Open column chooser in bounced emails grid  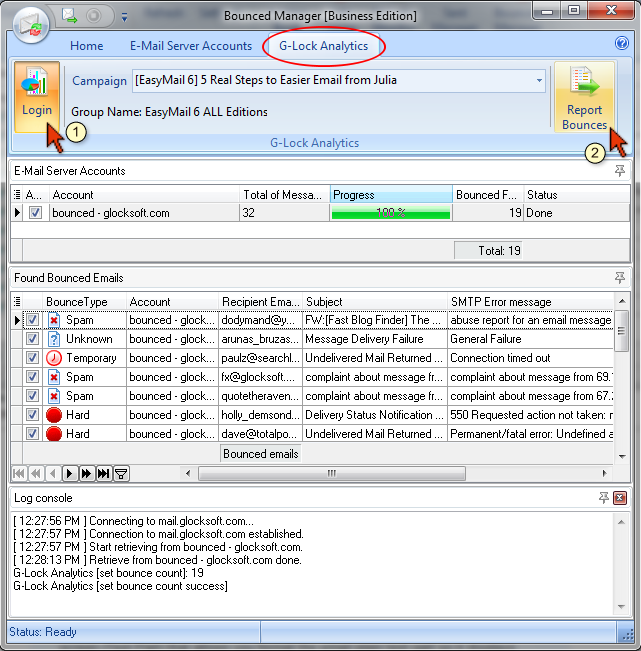(17, 301)
